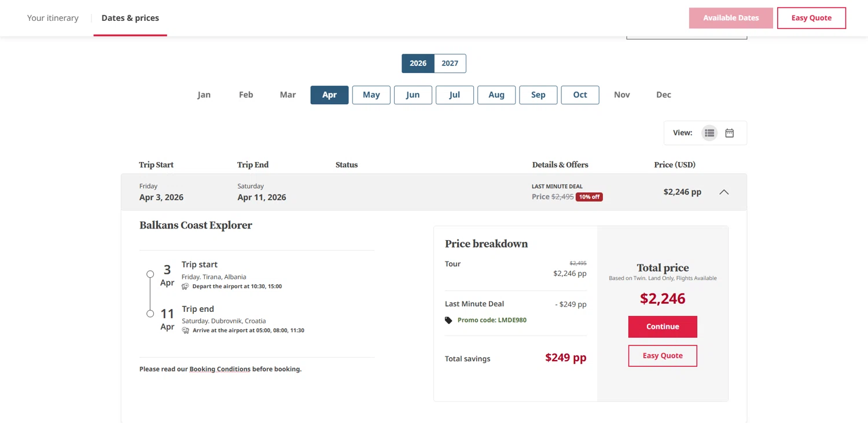Select the May month filter

[372, 95]
